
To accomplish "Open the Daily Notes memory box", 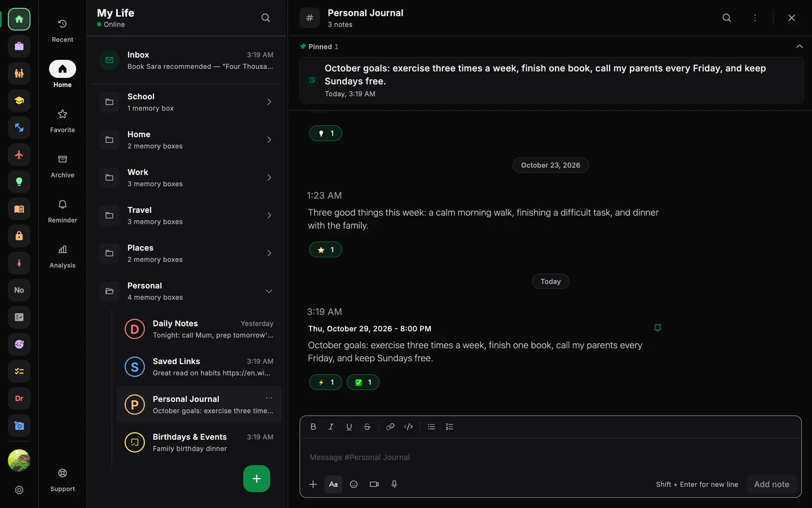I will 199,329.
